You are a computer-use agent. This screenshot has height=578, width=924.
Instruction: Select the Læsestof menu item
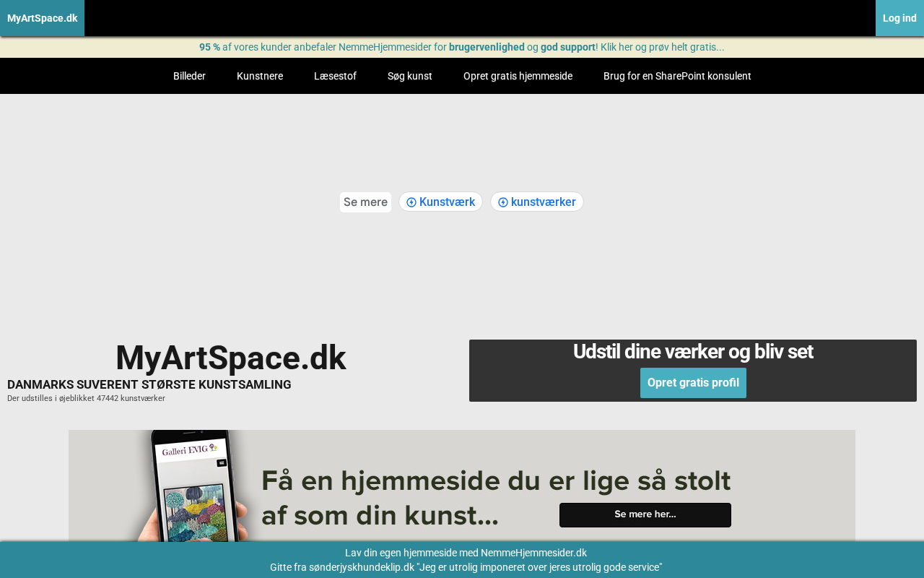click(x=335, y=76)
